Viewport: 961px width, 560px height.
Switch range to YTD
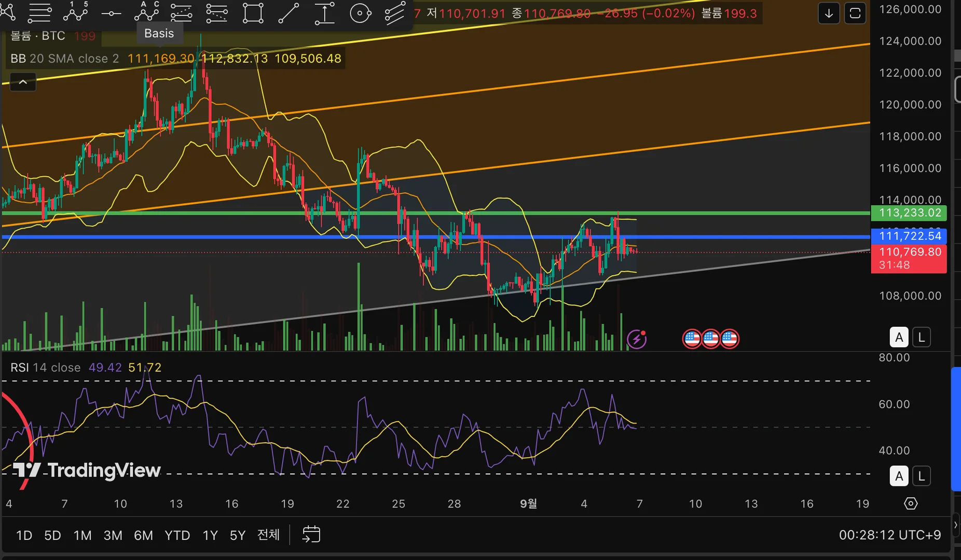177,535
